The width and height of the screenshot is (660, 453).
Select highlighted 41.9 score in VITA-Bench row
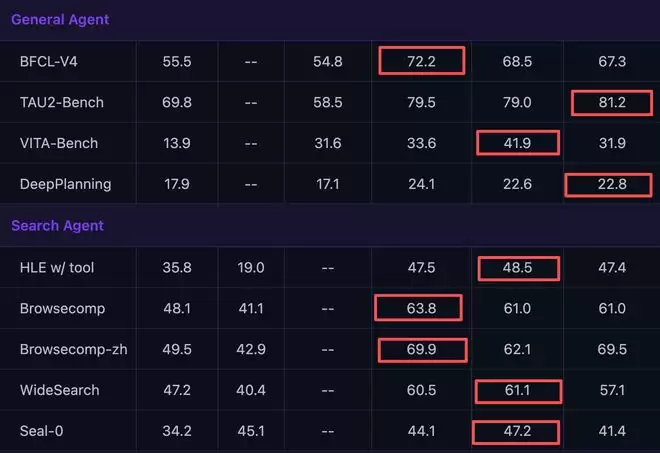[516, 143]
